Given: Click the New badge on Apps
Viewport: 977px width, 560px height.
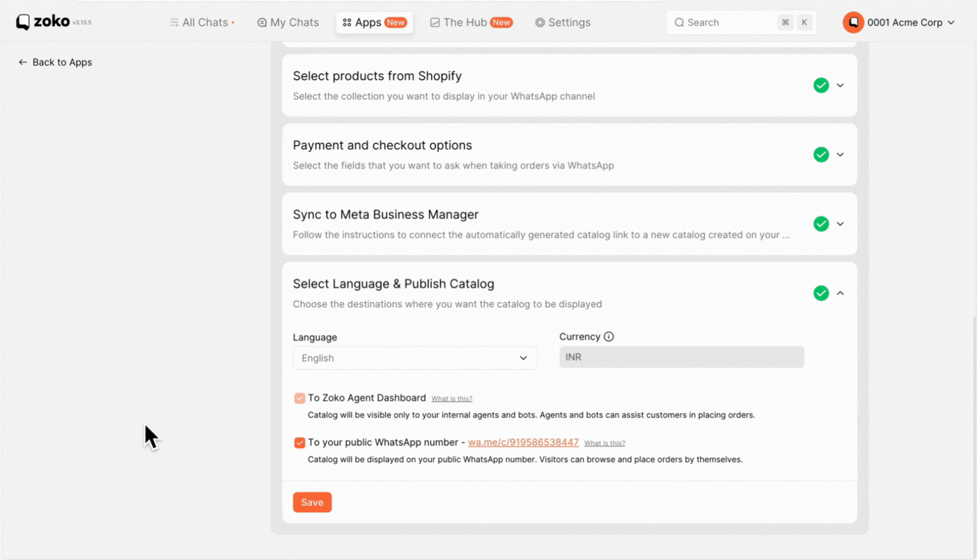Looking at the screenshot, I should click(395, 22).
